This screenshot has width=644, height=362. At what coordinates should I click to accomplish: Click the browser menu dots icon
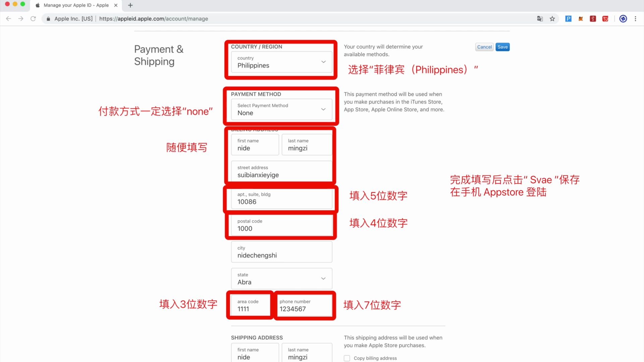[x=636, y=18]
